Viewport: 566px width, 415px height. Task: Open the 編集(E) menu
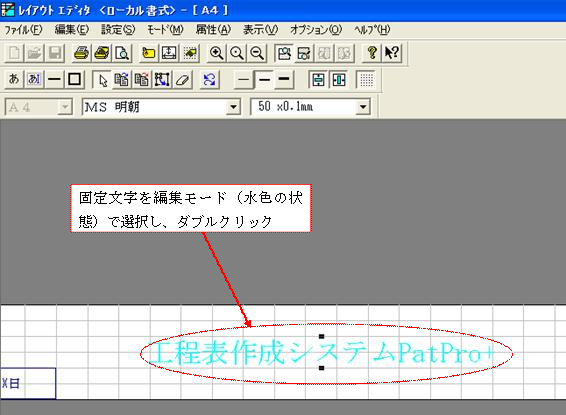[72, 30]
